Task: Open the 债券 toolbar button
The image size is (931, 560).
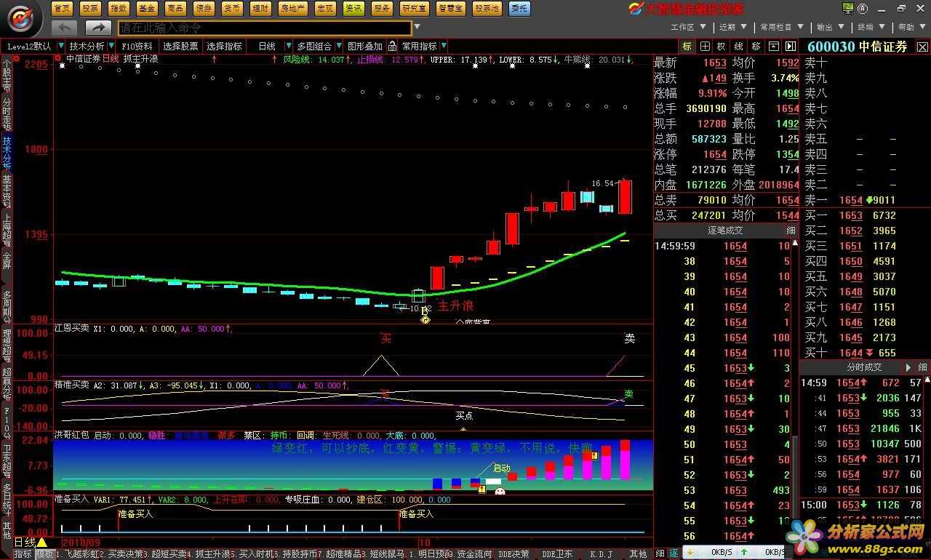Action: pyautogui.click(x=204, y=8)
